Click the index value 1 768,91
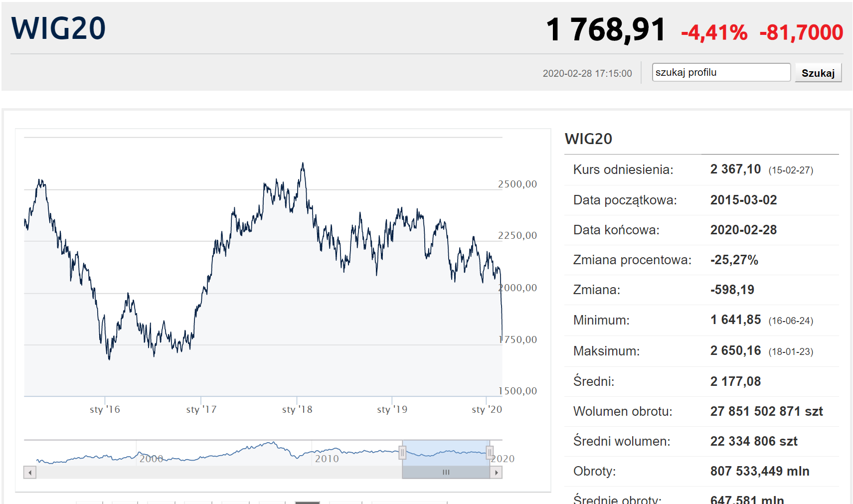The image size is (853, 504). [606, 29]
